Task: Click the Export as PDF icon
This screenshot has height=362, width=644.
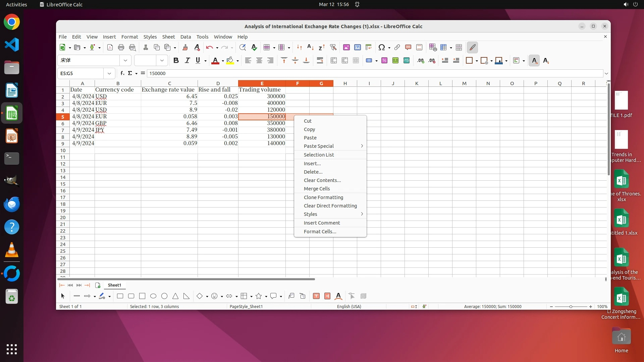Action: pyautogui.click(x=110, y=47)
